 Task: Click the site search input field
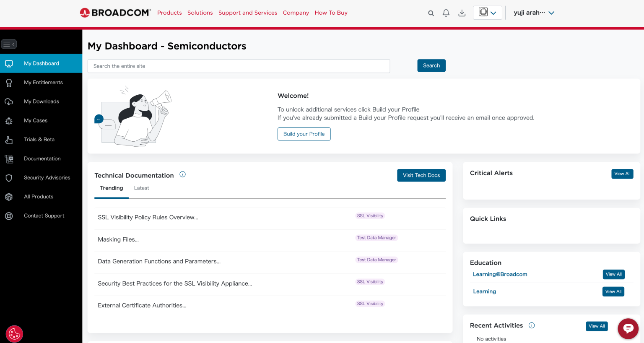pyautogui.click(x=239, y=66)
